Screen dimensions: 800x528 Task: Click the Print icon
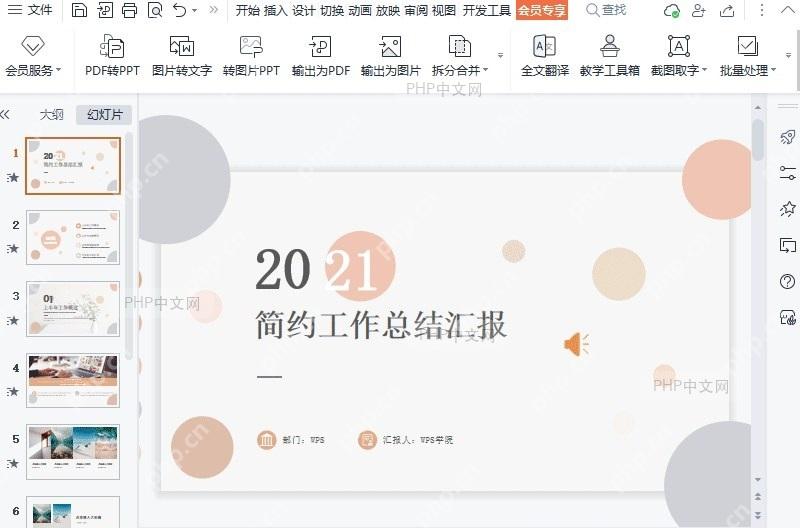pyautogui.click(x=130, y=10)
